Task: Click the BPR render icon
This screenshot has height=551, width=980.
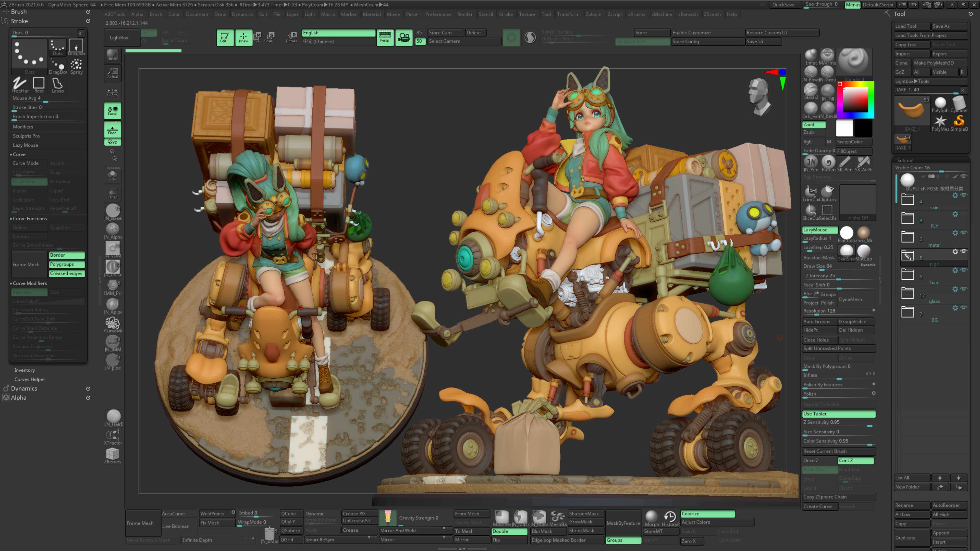Action: pyautogui.click(x=112, y=55)
